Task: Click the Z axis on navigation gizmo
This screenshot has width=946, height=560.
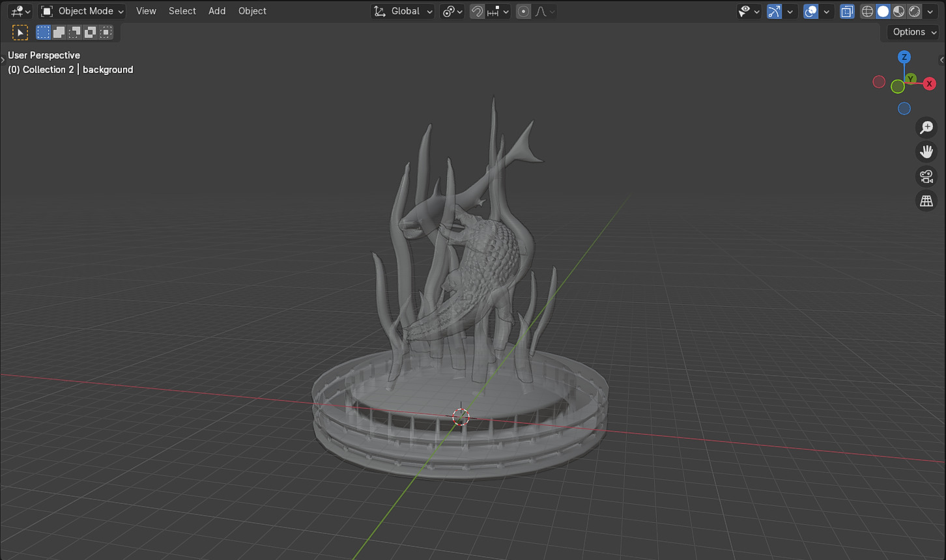Action: click(x=904, y=57)
